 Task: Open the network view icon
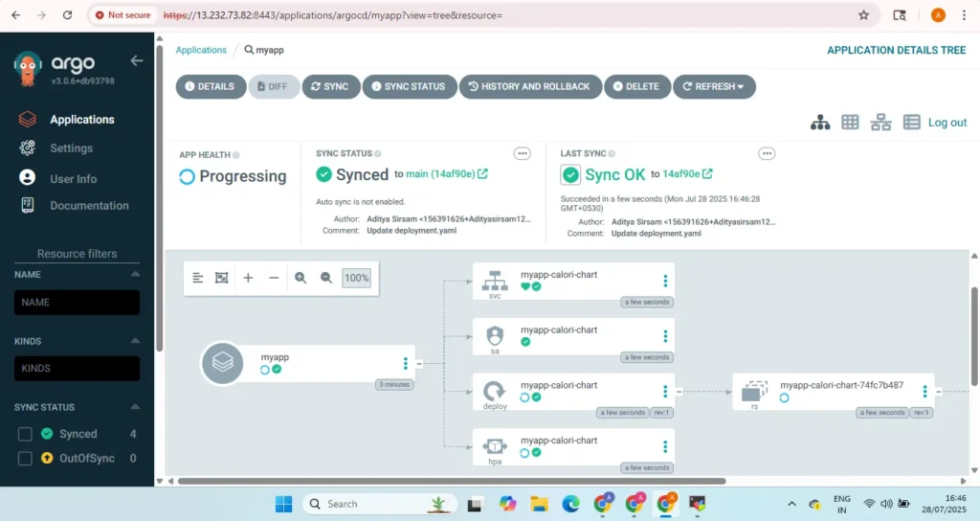pyautogui.click(x=880, y=123)
